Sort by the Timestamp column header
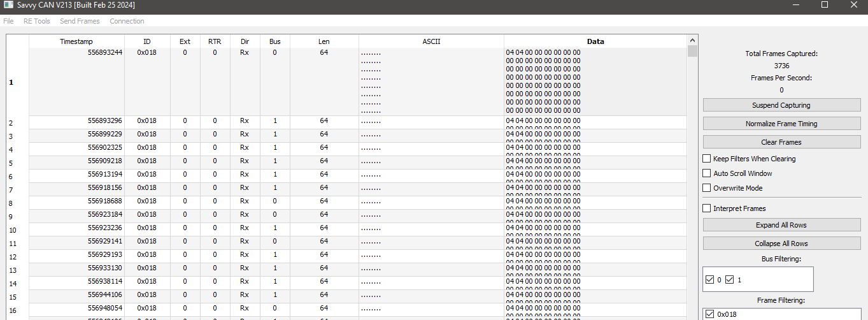 76,41
